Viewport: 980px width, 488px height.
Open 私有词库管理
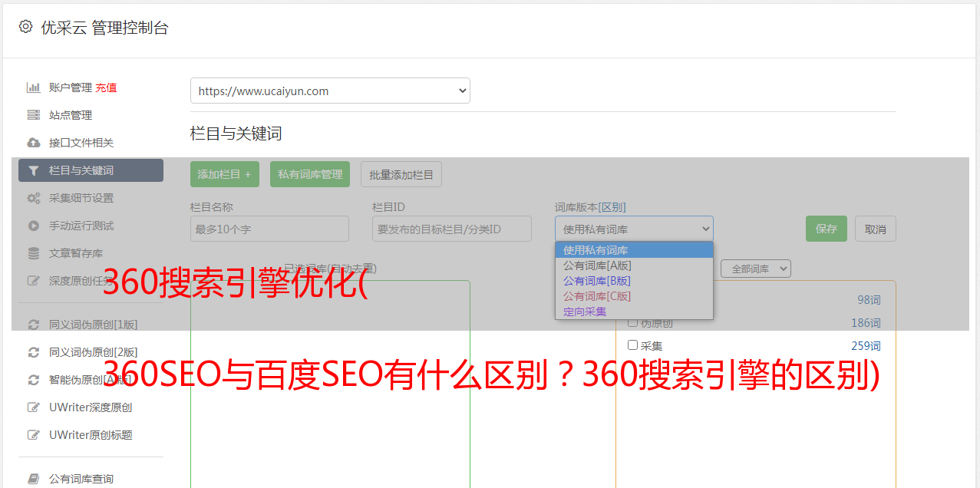(x=310, y=174)
